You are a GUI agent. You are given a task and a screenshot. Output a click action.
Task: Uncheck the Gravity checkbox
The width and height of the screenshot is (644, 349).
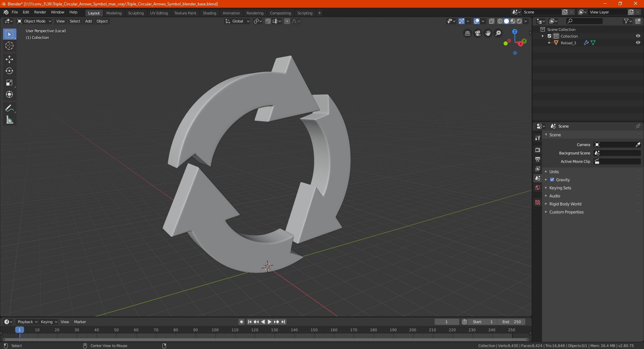pos(552,180)
